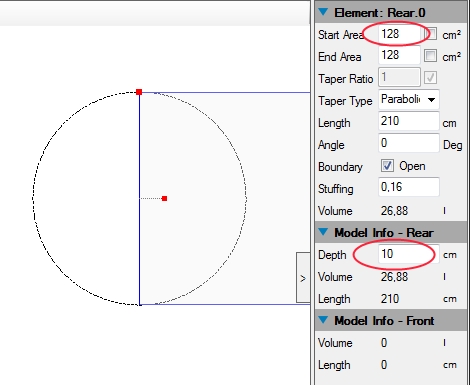Click the element Length input field

click(409, 121)
